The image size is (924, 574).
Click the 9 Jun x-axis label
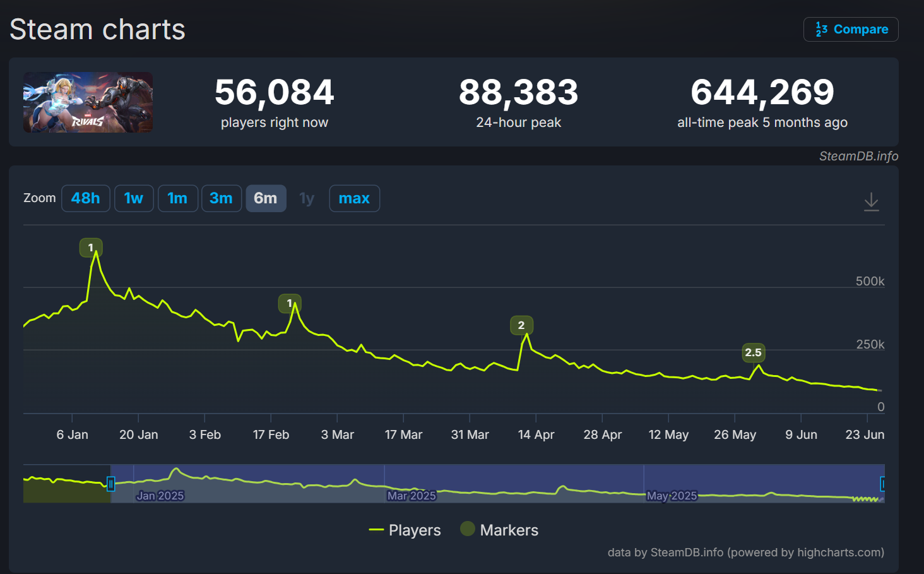(x=801, y=434)
